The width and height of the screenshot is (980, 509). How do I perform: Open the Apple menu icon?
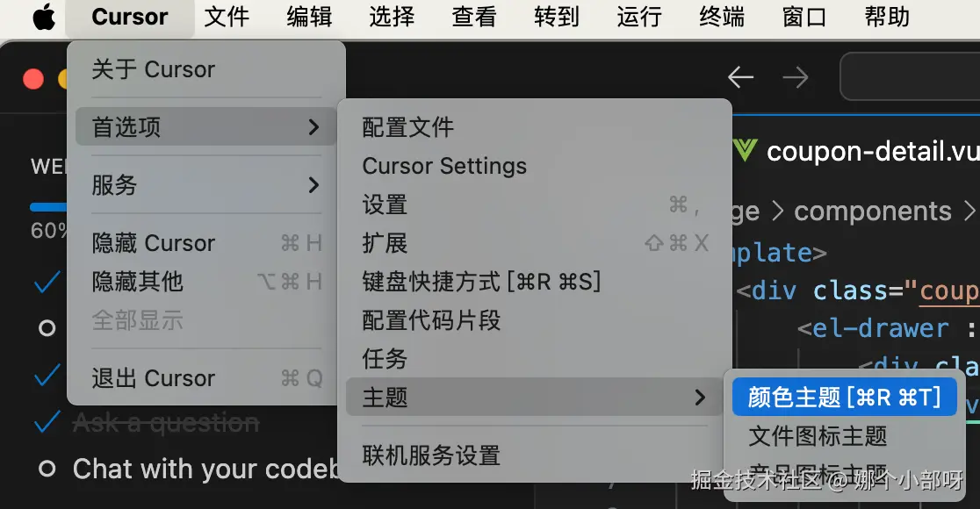coord(44,17)
